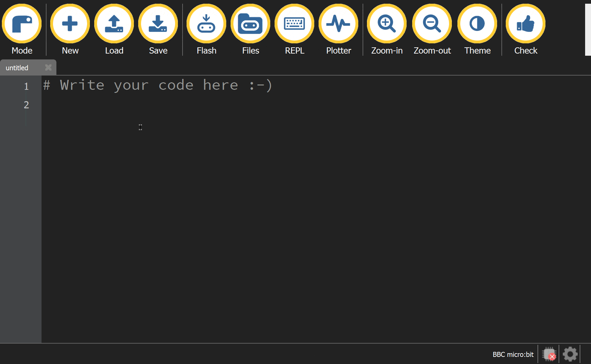Close the untitled tab

pos(48,67)
